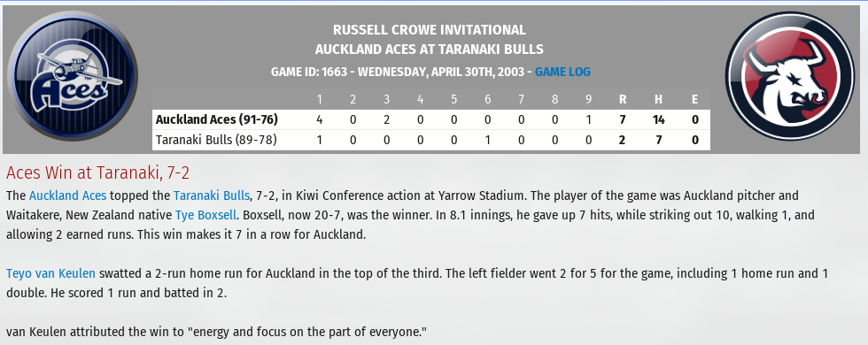Click the inning 9 column header

(x=588, y=99)
